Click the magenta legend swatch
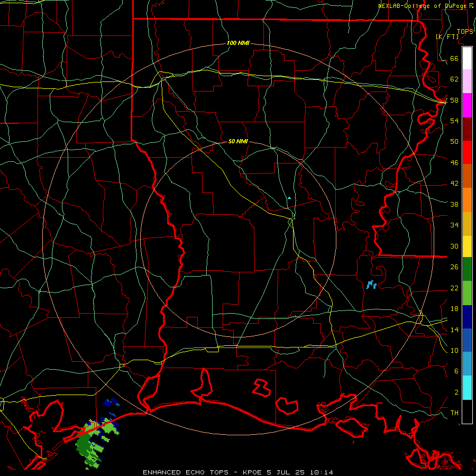Image resolution: width=476 pixels, height=476 pixels. point(467,105)
